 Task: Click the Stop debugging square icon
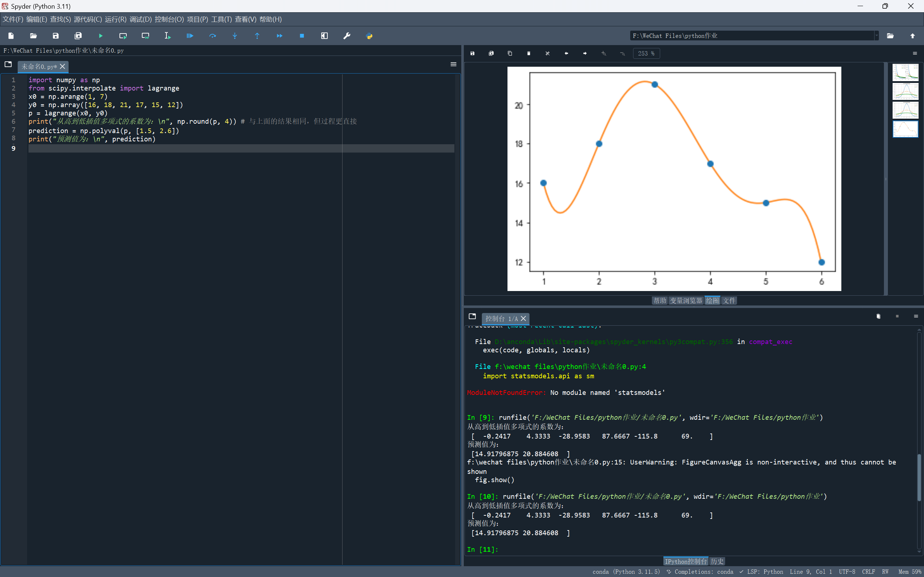click(x=302, y=36)
